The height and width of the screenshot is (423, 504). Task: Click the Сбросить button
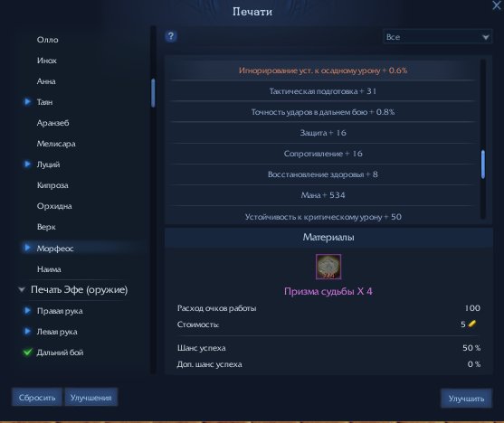pos(37,398)
